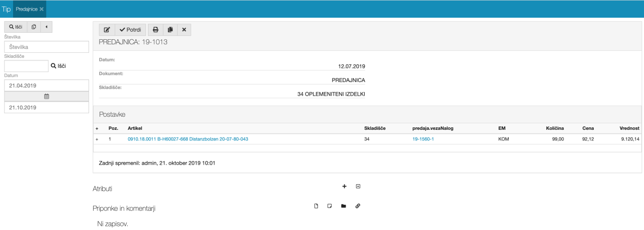Close the Predajnice tab
644x230 pixels.
coord(42,9)
